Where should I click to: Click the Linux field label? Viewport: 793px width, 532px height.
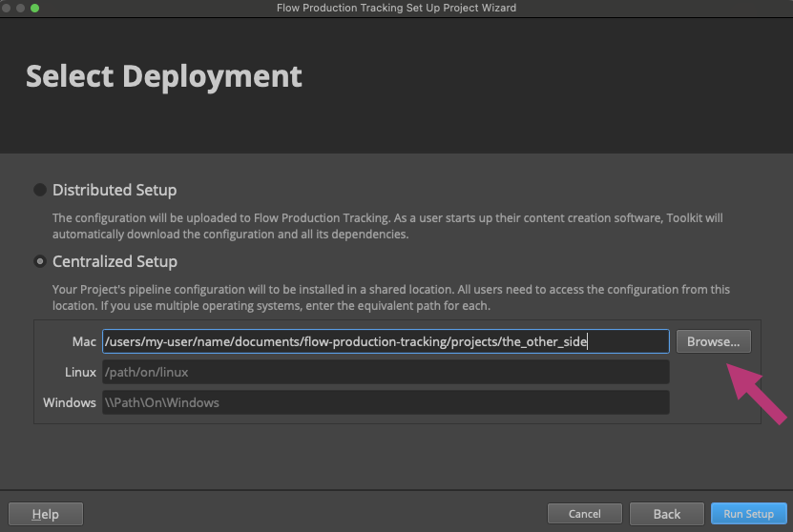[x=80, y=372]
